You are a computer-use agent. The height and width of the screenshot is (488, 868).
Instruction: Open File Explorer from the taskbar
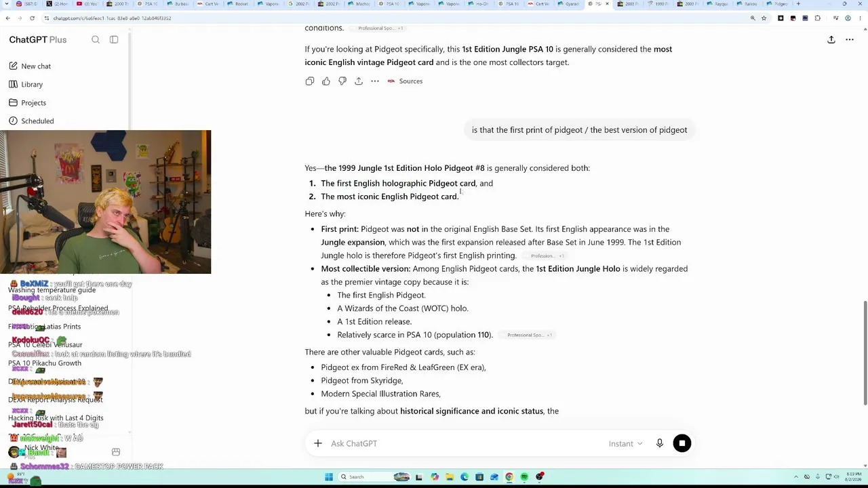[x=450, y=477]
